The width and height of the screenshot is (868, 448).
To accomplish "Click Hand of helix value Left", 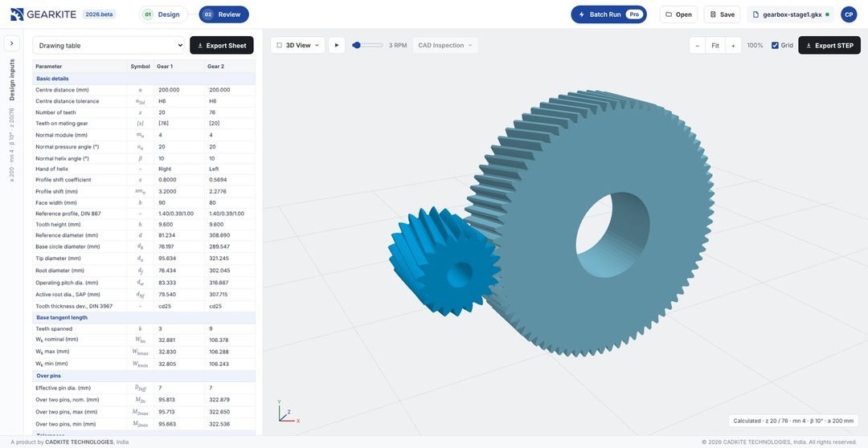I will tap(215, 169).
